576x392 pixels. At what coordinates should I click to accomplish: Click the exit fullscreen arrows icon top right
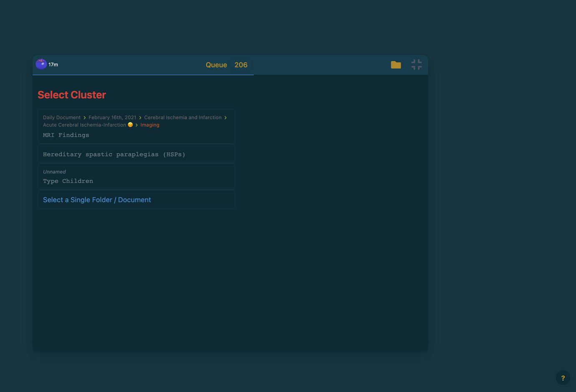[416, 64]
